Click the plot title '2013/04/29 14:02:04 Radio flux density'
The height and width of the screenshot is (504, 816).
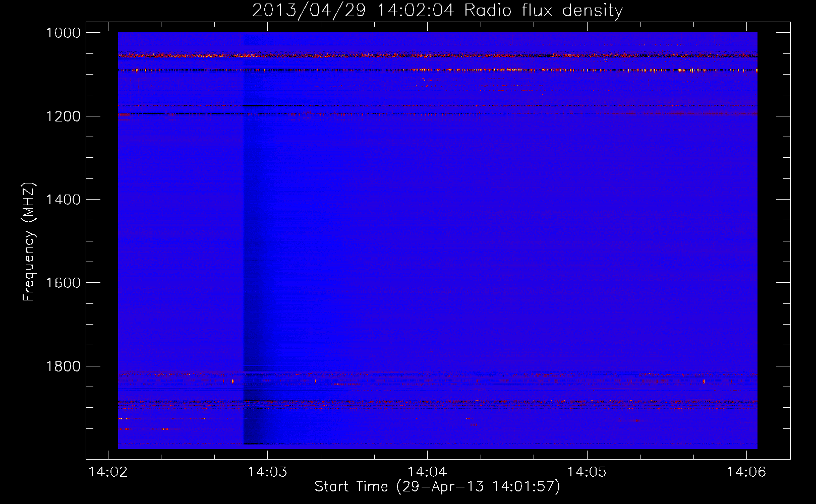(437, 10)
